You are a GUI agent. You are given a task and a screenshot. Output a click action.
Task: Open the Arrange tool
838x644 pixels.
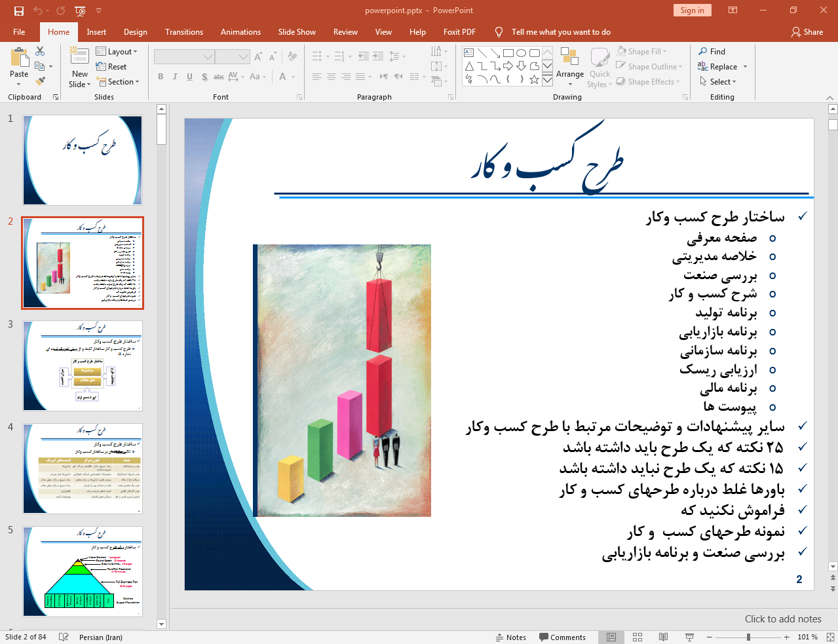tap(569, 67)
